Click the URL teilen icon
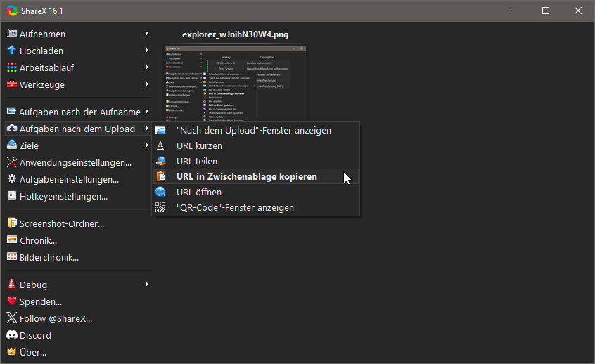The width and height of the screenshot is (595, 364). point(160,161)
